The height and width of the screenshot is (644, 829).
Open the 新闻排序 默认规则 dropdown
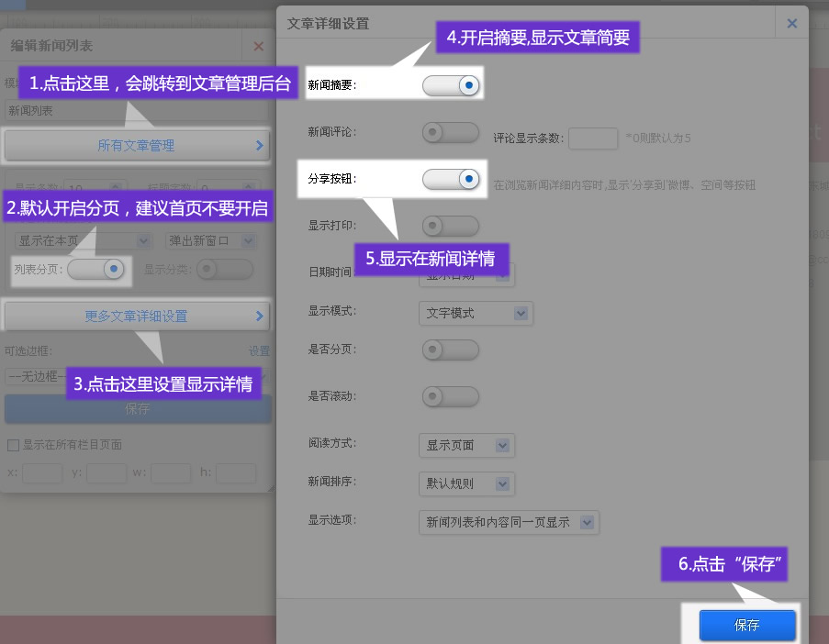(x=466, y=483)
